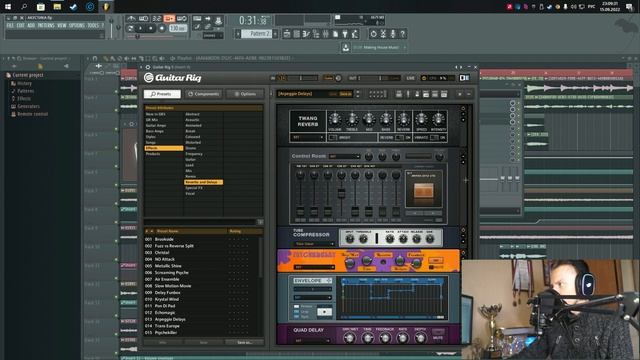
Task: Click the Guitar Rig power CPU icon
Action: (x=424, y=78)
